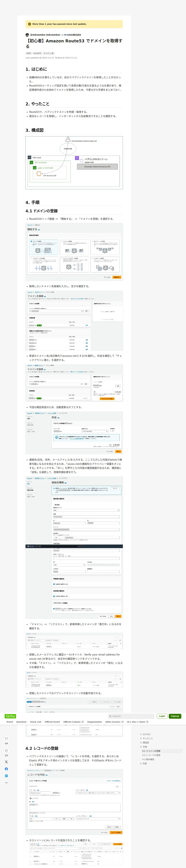186x868 pixels.
Task: Like the article with the heart icon
Action: [6, 739]
